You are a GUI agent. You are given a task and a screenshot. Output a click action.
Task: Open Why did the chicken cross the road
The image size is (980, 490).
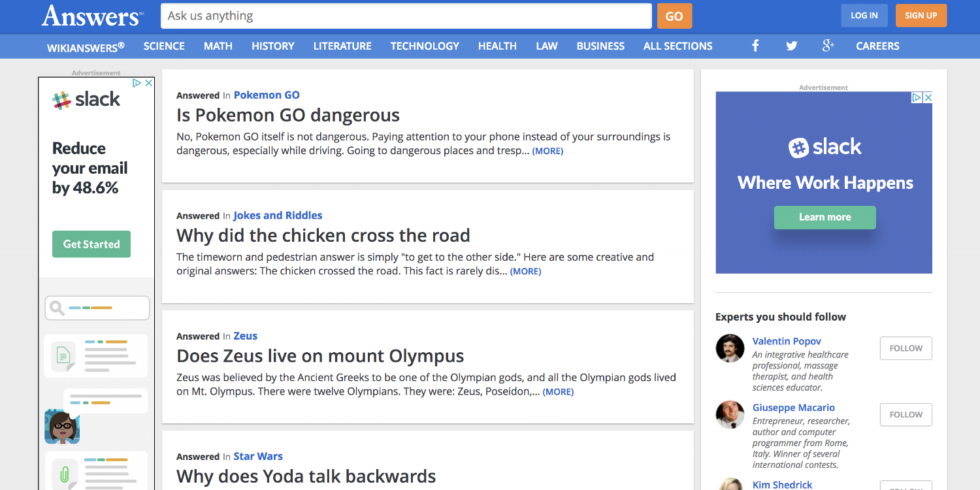[x=323, y=235]
